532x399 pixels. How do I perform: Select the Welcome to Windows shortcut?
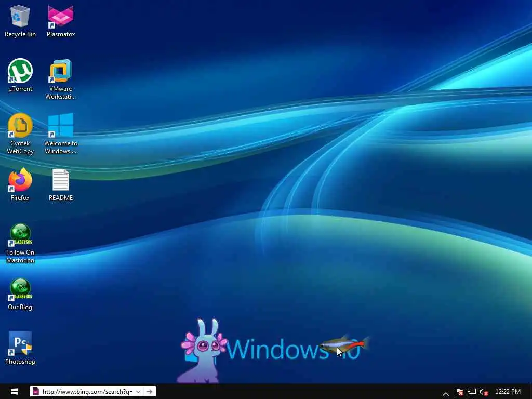click(61, 134)
